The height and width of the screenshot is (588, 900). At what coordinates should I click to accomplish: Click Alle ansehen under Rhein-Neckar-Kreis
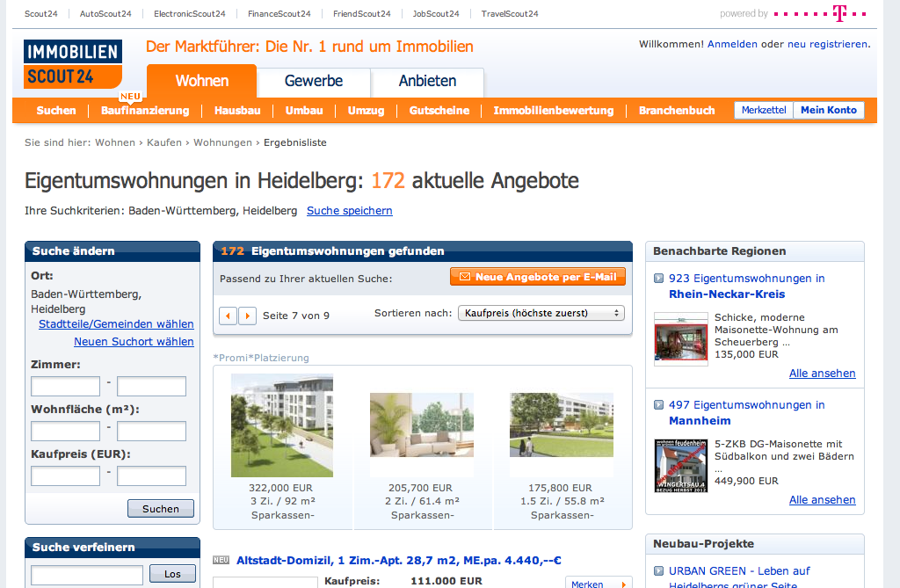pos(822,374)
